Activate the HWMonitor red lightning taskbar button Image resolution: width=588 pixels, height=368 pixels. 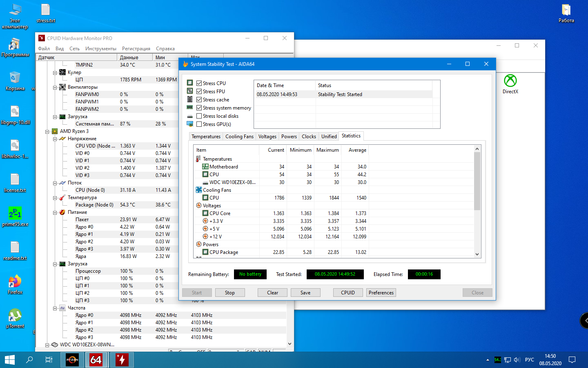coord(122,360)
